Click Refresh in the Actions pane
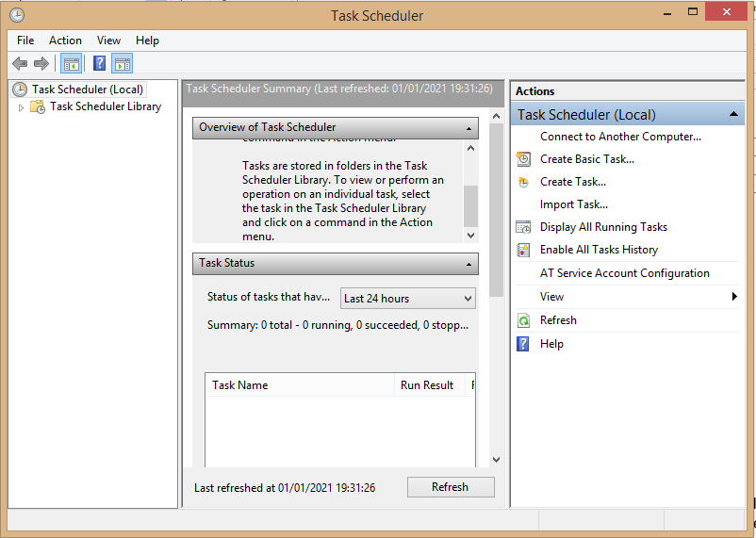Image resolution: width=756 pixels, height=538 pixels. [x=558, y=320]
